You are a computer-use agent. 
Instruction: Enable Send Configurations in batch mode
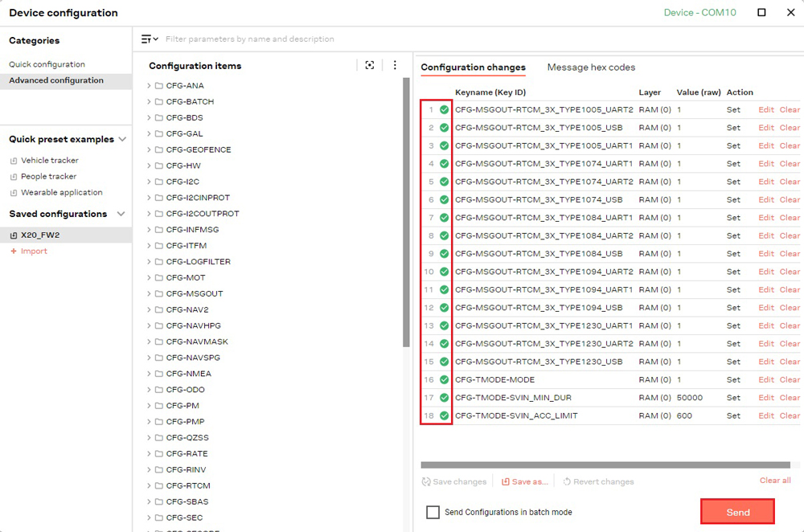tap(433, 513)
